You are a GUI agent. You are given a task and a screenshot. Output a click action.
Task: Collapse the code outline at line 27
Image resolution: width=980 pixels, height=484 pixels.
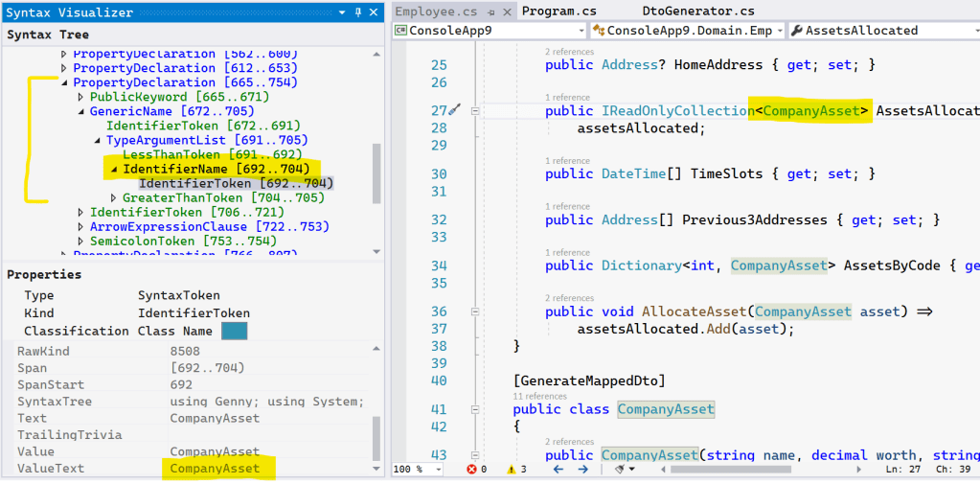[474, 111]
